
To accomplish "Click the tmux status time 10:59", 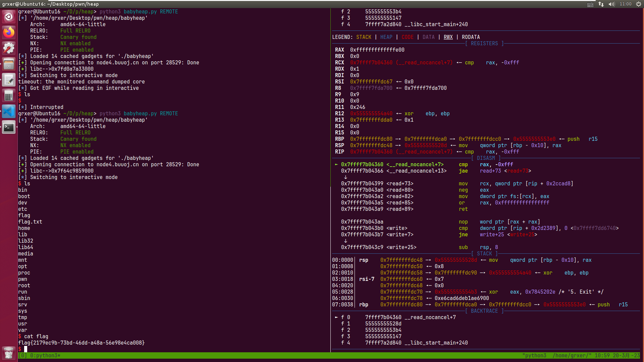I will click(602, 355).
